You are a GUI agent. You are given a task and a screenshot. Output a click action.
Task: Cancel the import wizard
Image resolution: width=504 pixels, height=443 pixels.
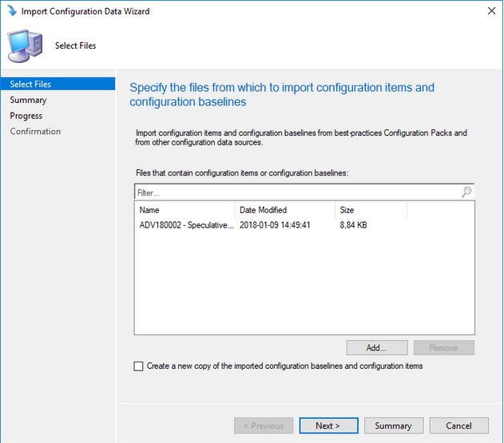point(458,425)
